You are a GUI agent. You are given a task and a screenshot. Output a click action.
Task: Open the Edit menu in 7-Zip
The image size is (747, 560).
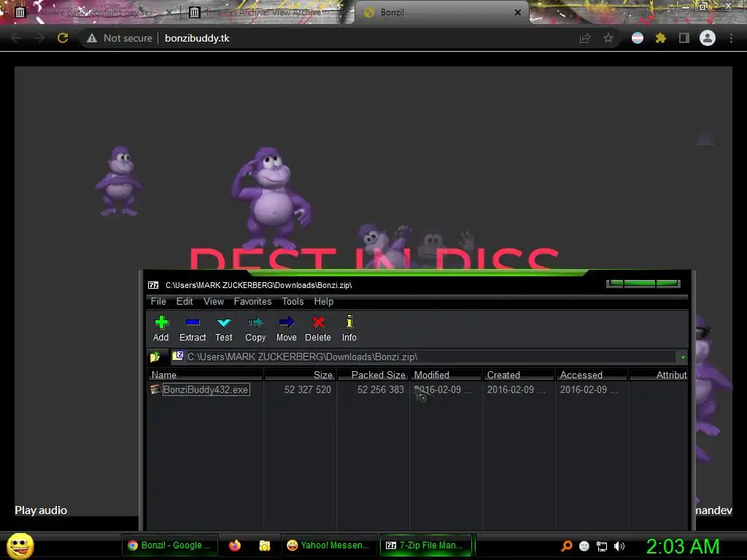pos(185,301)
